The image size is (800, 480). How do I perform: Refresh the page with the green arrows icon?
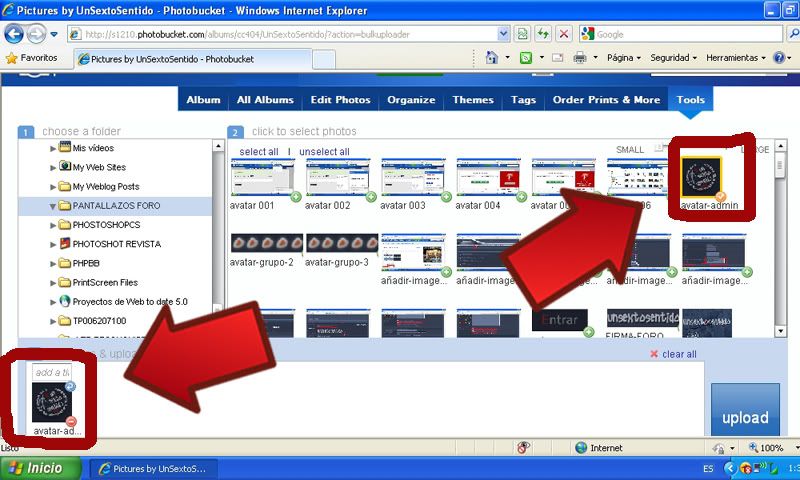(x=543, y=34)
